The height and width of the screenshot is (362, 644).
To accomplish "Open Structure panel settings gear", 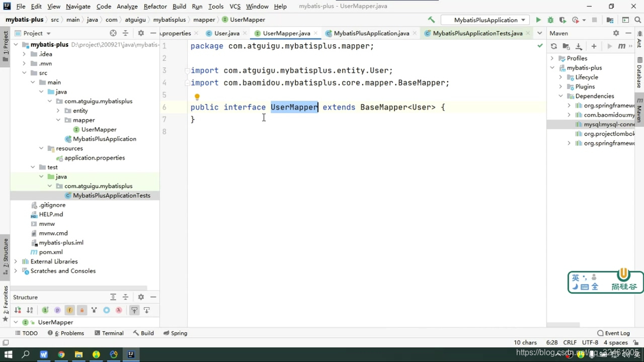I will tap(141, 297).
